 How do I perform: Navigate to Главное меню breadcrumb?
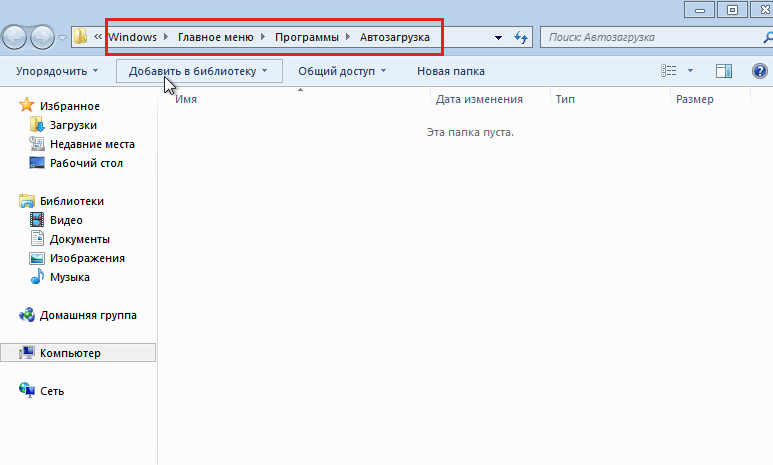click(215, 37)
